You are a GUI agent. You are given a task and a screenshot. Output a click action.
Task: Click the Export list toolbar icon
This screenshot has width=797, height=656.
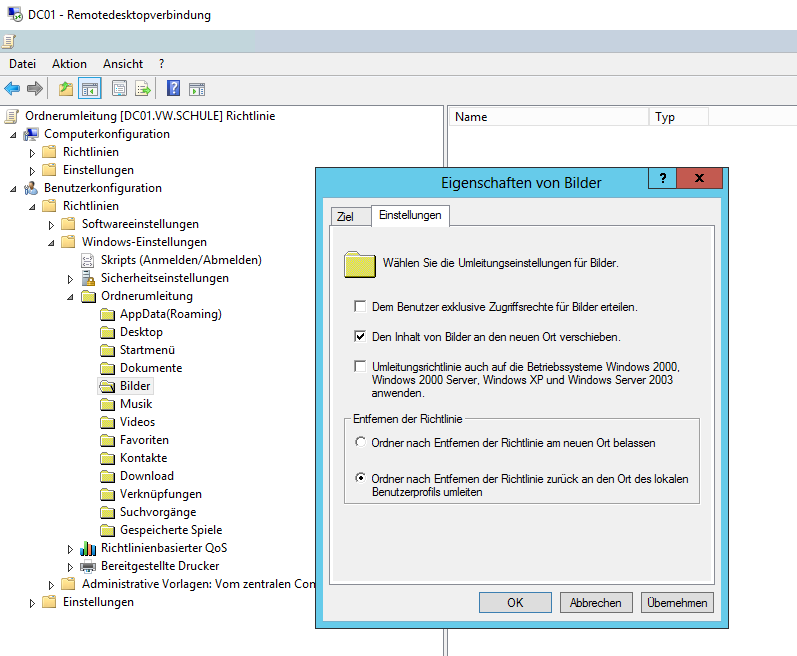click(143, 89)
